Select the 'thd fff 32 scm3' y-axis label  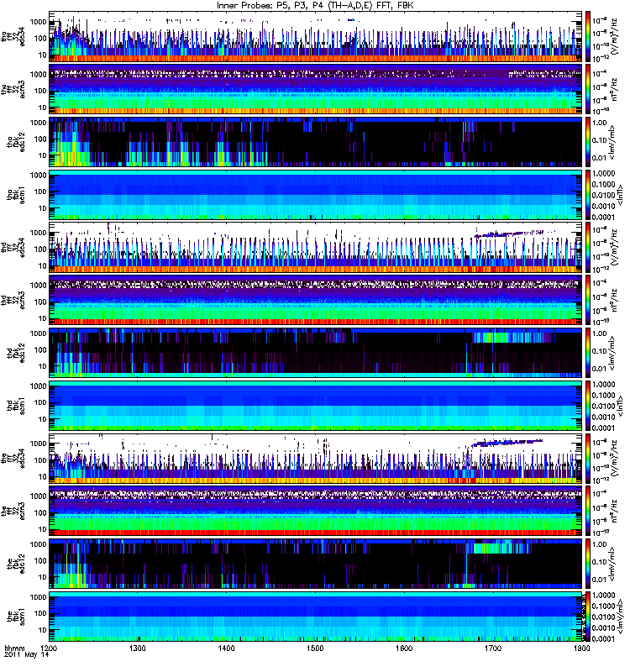point(13,301)
